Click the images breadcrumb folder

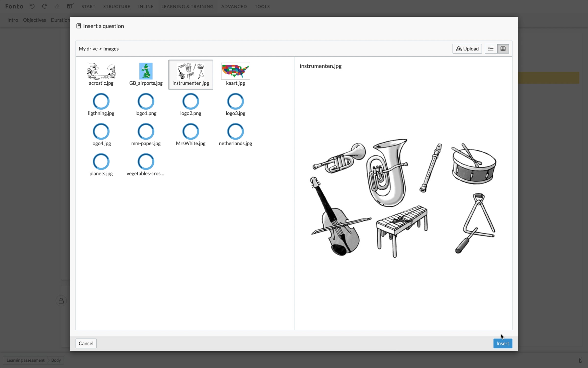coord(111,49)
